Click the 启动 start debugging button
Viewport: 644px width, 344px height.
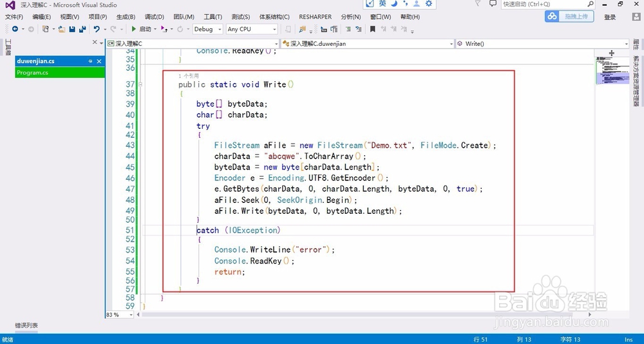click(141, 29)
